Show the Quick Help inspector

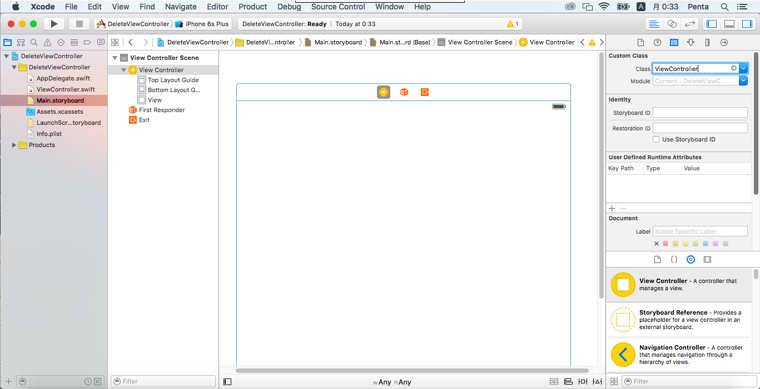point(657,42)
